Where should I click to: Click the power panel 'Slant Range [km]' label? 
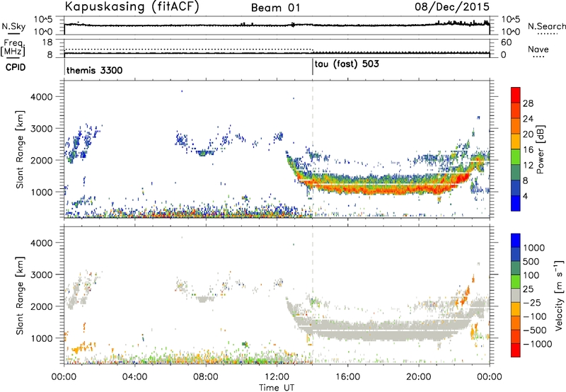pos(20,149)
